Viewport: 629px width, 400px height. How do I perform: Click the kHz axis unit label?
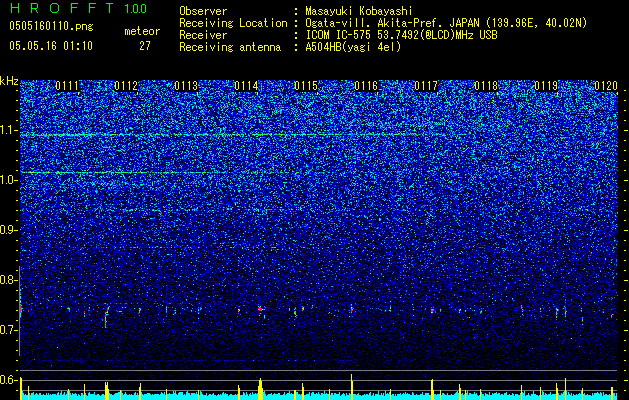(x=9, y=81)
